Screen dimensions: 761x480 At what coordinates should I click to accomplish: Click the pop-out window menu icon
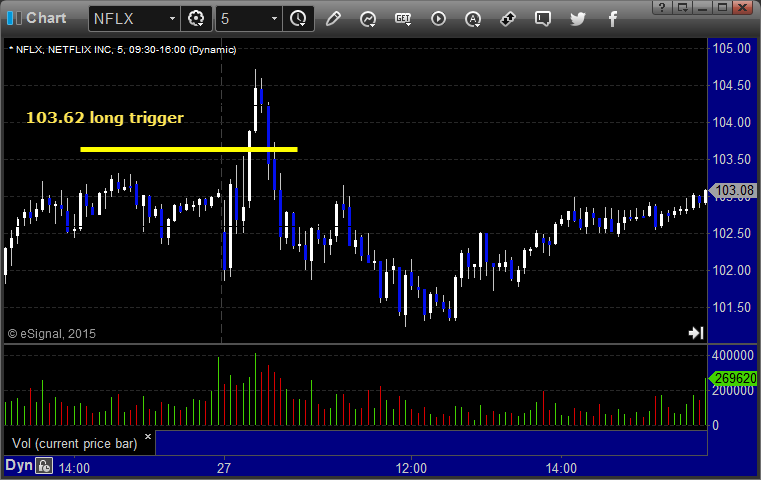pos(683,7)
